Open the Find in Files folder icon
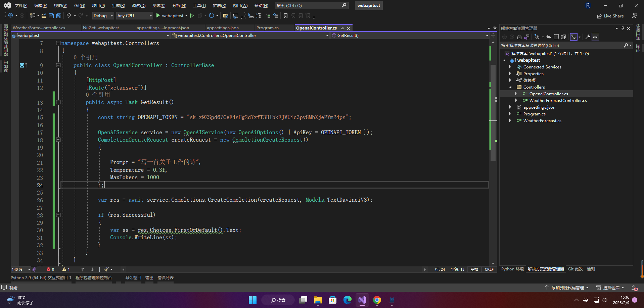Viewport: 644px width, 308px height. click(x=226, y=16)
